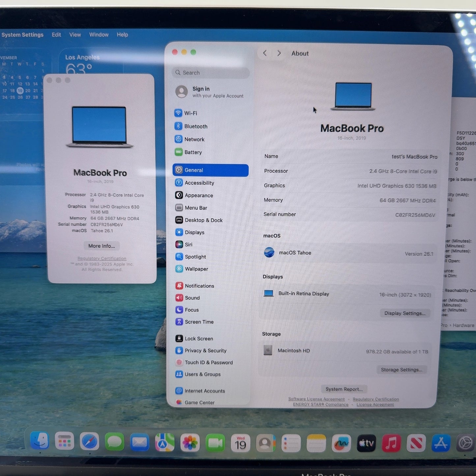Image resolution: width=476 pixels, height=476 pixels.
Task: Click the back navigation chevron
Action: [x=265, y=53]
